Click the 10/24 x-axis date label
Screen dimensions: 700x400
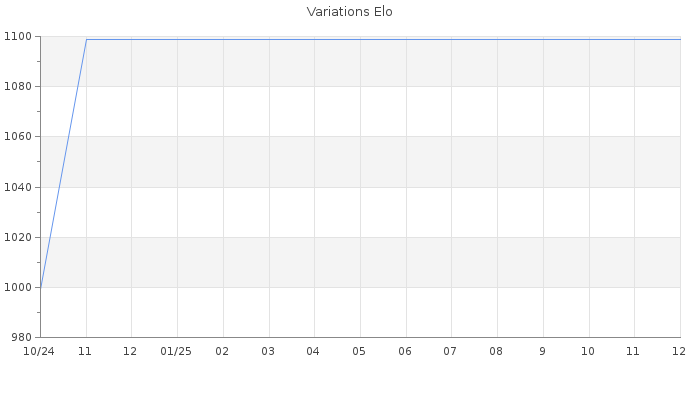[39, 351]
